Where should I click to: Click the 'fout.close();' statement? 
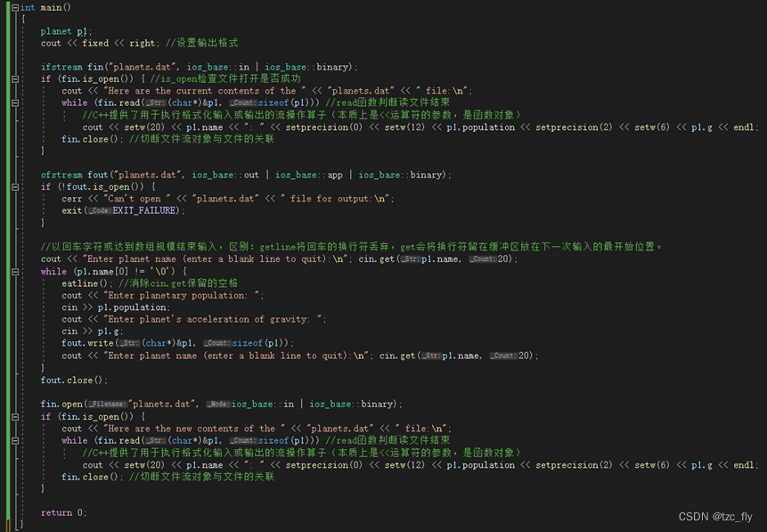pos(74,381)
